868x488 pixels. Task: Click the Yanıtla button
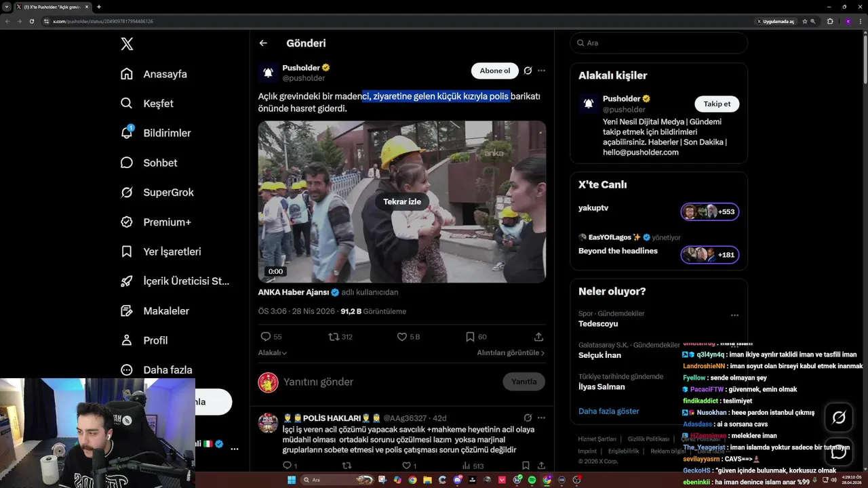pos(524,382)
